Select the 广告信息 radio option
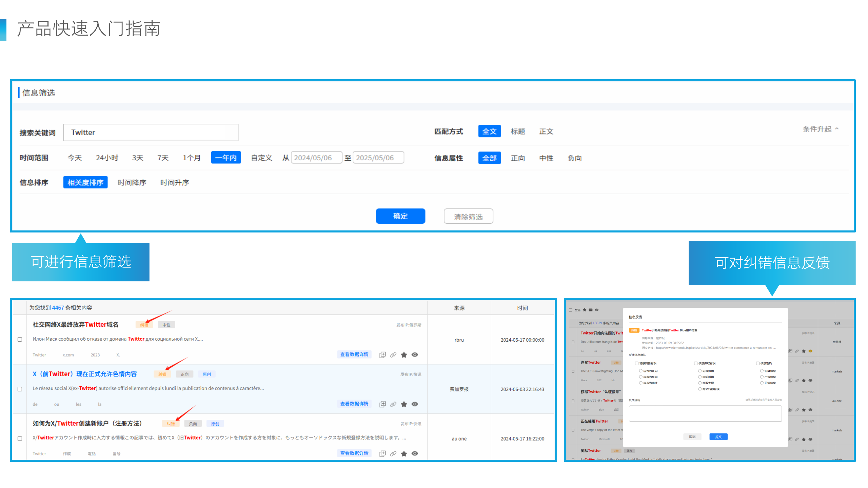The width and height of the screenshot is (868, 488). coord(762,377)
